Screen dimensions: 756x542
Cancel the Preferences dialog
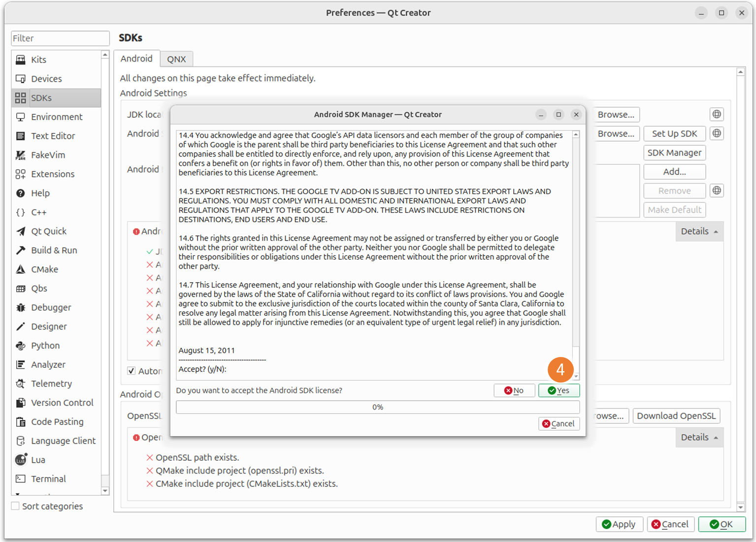coord(670,524)
